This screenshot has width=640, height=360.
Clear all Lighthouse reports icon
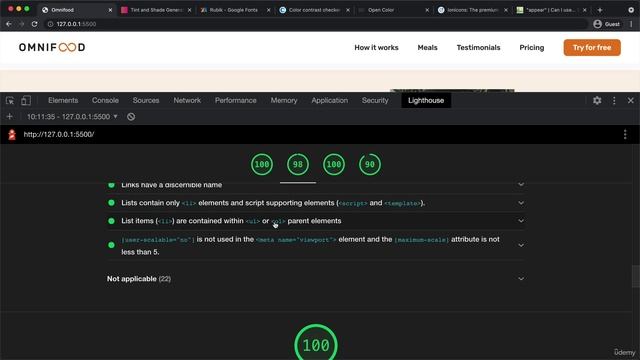[131, 117]
